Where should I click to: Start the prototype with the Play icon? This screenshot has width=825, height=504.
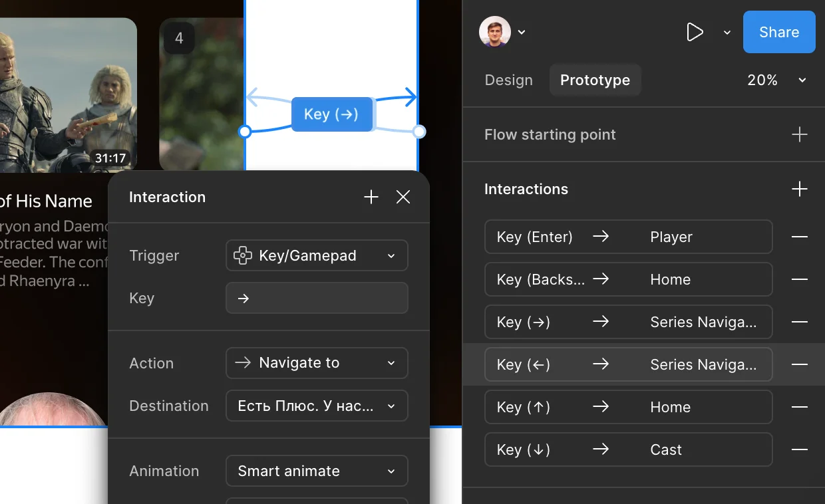695,32
